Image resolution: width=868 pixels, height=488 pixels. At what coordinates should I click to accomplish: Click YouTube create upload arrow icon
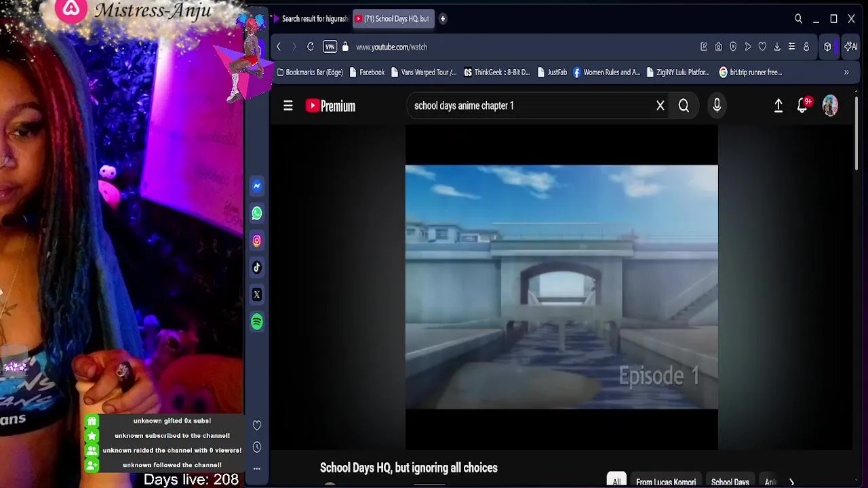point(778,106)
